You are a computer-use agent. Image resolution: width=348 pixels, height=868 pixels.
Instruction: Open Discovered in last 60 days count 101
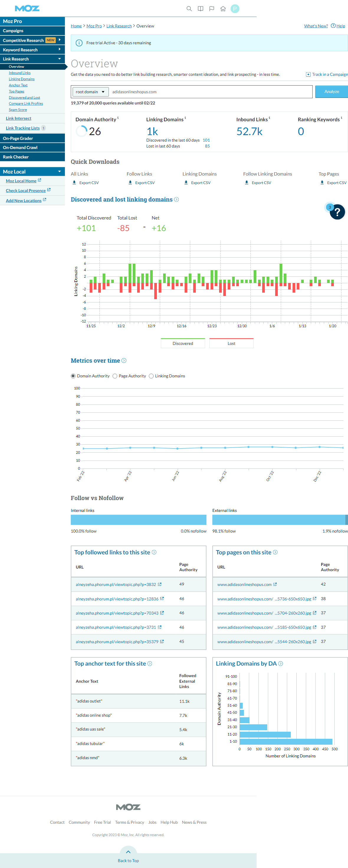tap(206, 140)
